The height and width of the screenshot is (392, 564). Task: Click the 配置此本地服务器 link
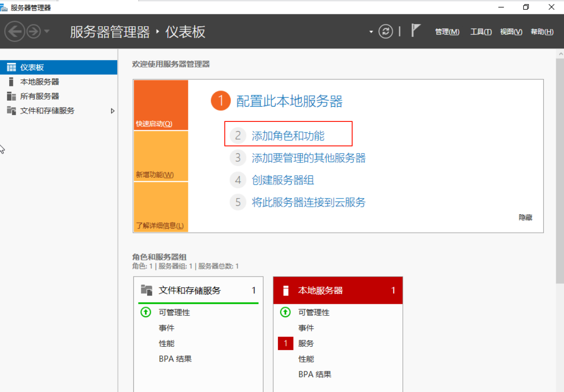point(289,101)
